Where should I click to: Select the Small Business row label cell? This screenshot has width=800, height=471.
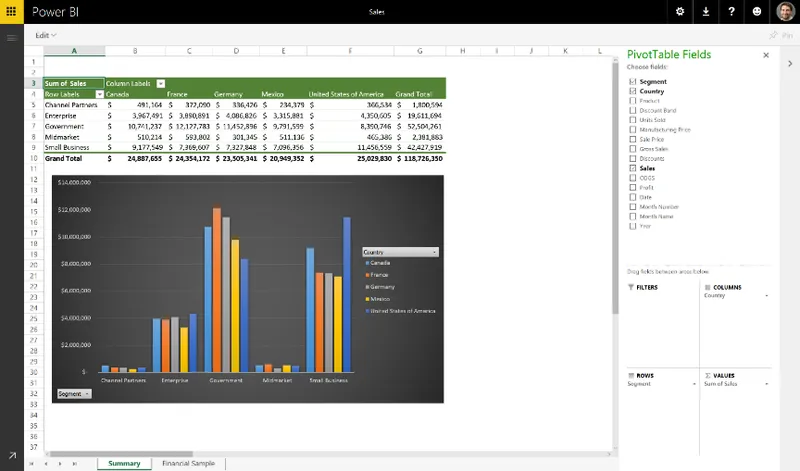tap(74, 147)
